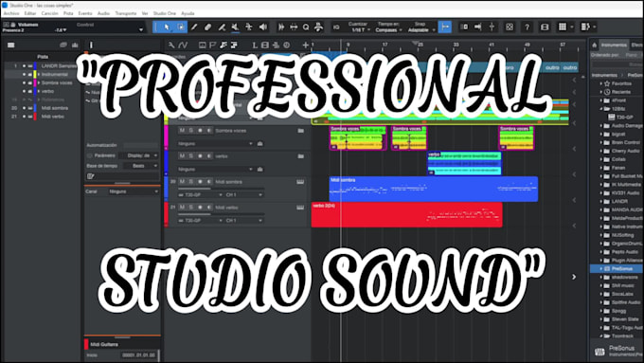Viewport: 644px width, 363px height.
Task: Toggle monitor on Midi verbo track
Action: (209, 208)
